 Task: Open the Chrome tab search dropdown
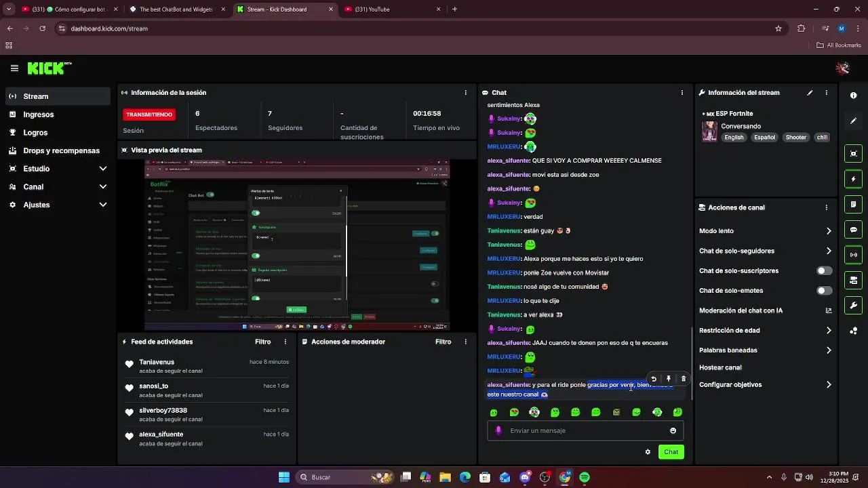click(9, 9)
